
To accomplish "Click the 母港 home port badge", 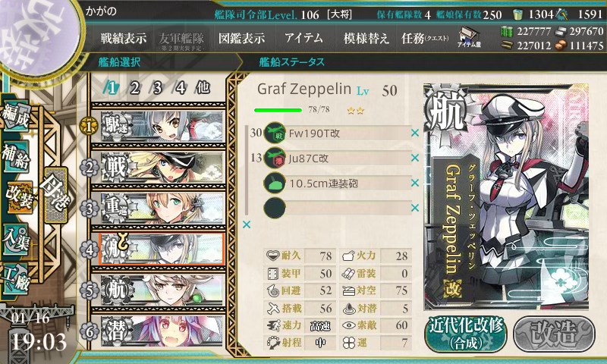I will 56,195.
